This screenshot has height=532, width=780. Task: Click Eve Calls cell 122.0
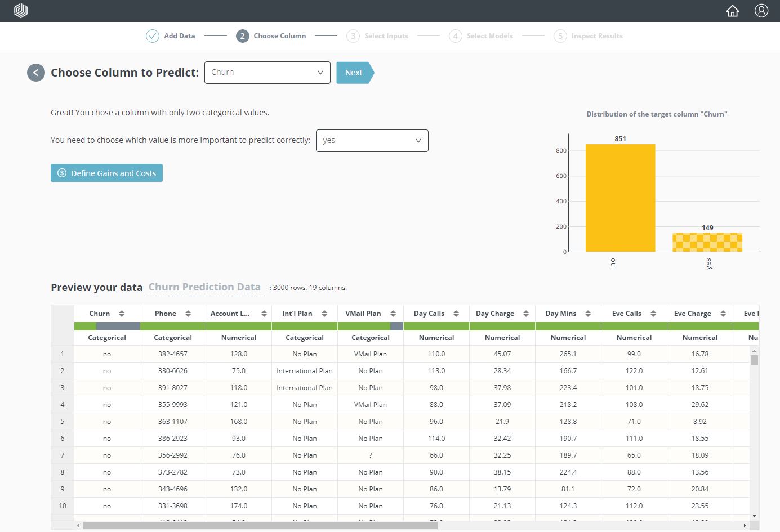pos(634,371)
